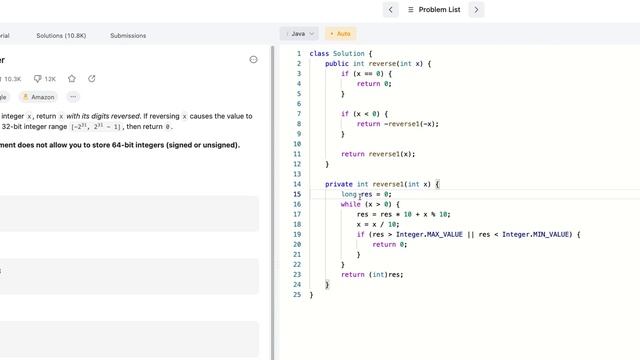Click 'res = res * 10 + x % 10;' line
The height and width of the screenshot is (360, 640).
click(x=404, y=215)
